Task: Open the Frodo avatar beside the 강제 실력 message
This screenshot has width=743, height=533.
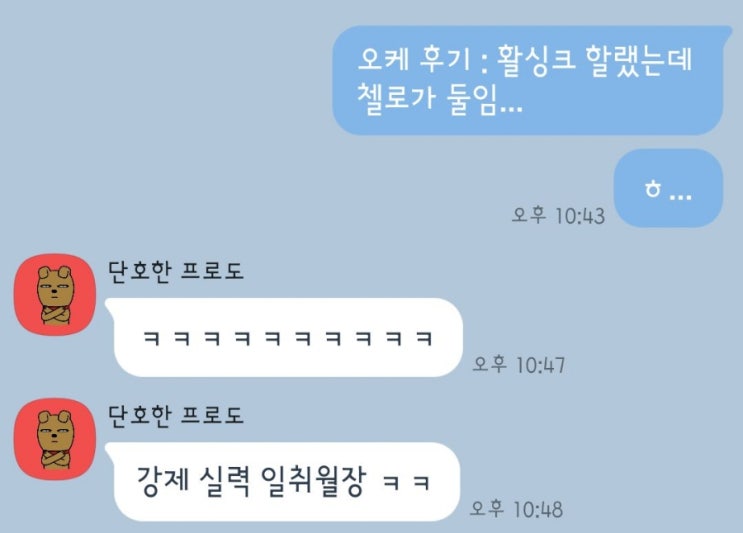Action: [55, 439]
